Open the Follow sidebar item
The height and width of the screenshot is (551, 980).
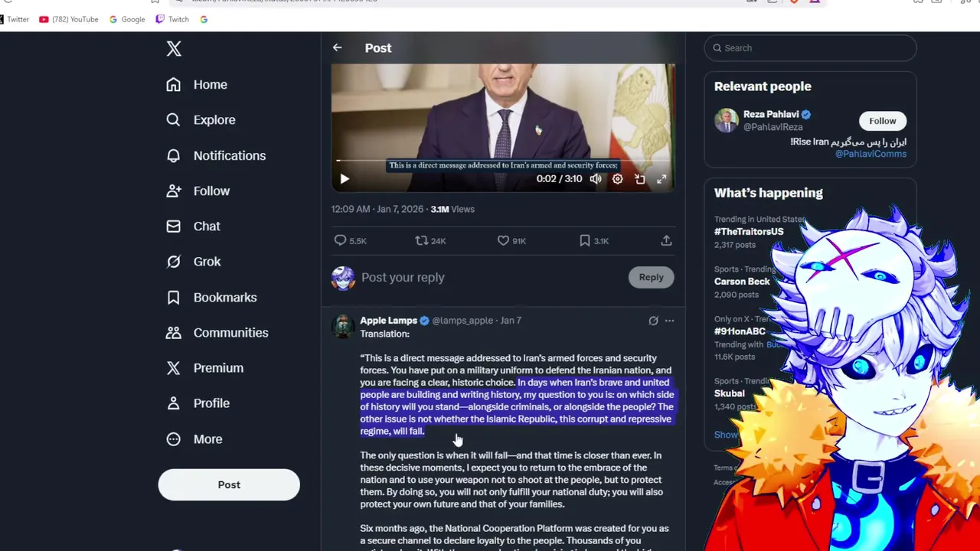198,191
